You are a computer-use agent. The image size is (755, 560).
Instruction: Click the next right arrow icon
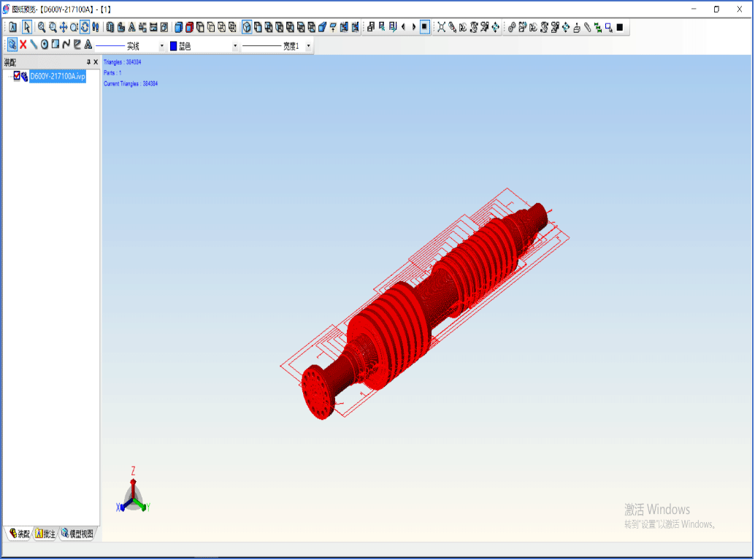click(413, 28)
